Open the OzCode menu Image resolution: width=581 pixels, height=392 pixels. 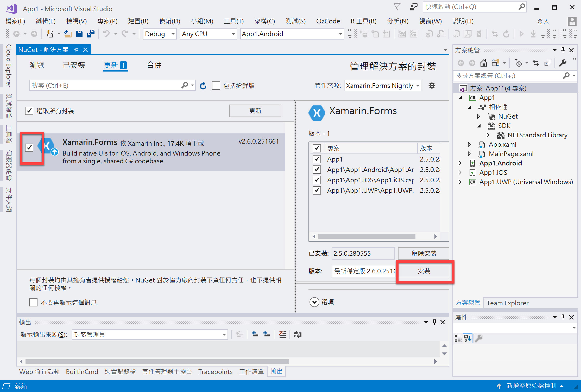[328, 21]
